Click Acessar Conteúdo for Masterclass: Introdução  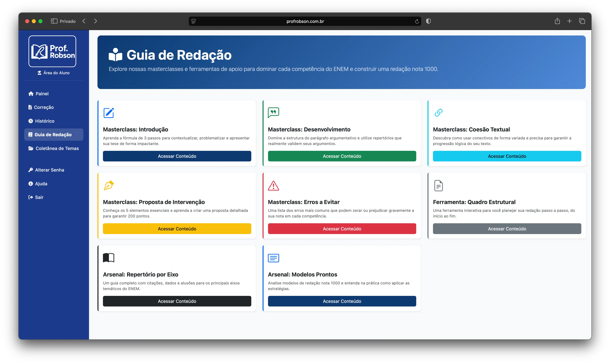[177, 156]
